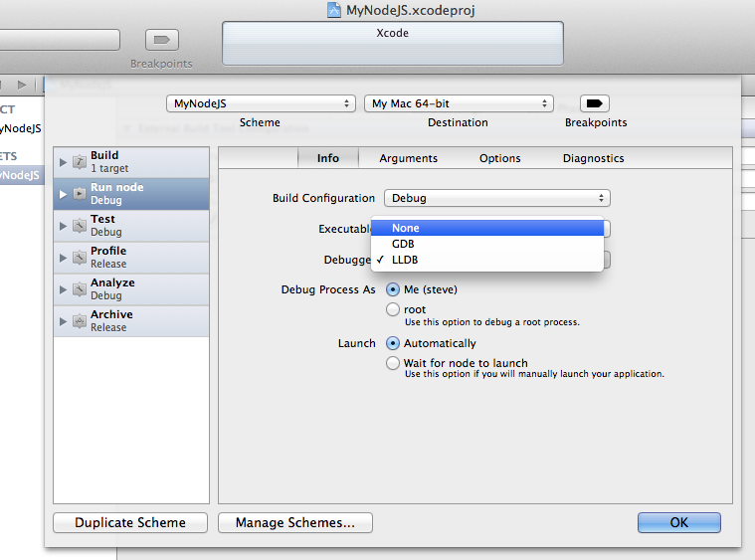
Task: Select the Test Debug row
Action: point(131,226)
